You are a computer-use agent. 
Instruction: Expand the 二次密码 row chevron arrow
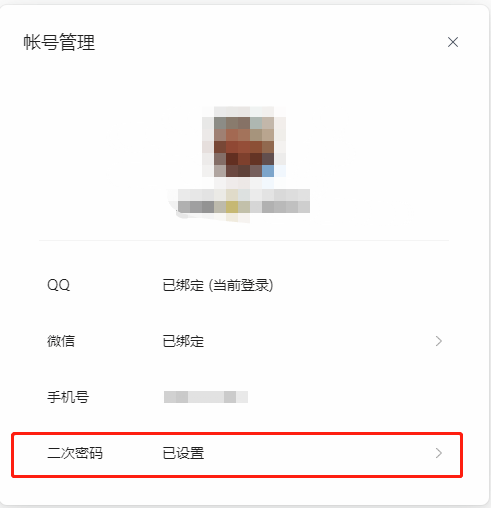click(x=439, y=453)
